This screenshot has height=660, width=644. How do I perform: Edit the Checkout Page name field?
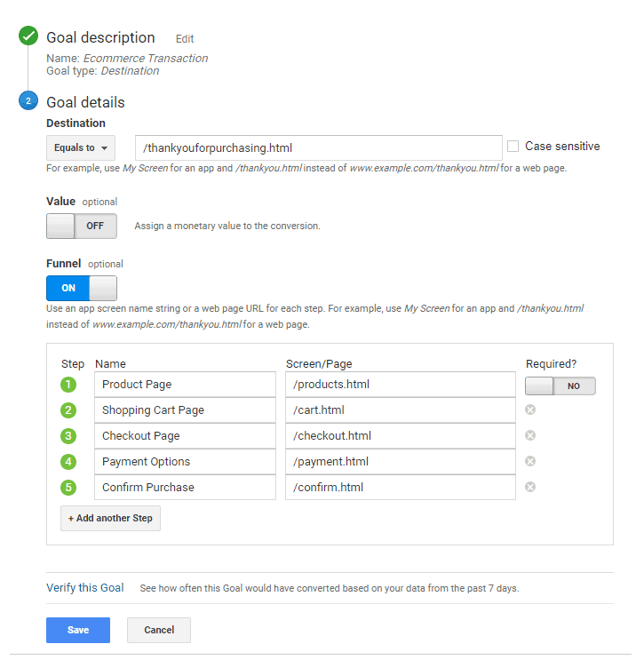[185, 435]
